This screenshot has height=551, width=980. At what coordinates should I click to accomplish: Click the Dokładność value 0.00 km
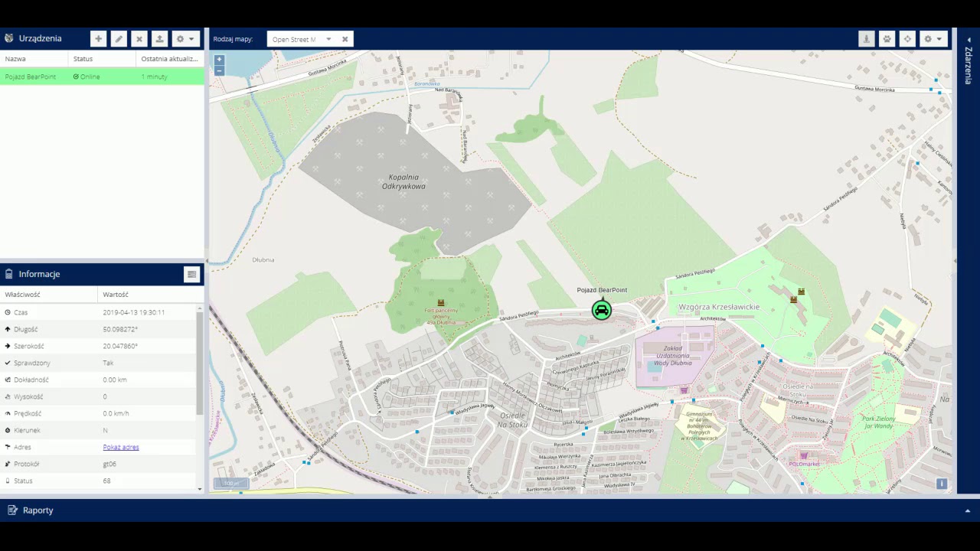(115, 380)
